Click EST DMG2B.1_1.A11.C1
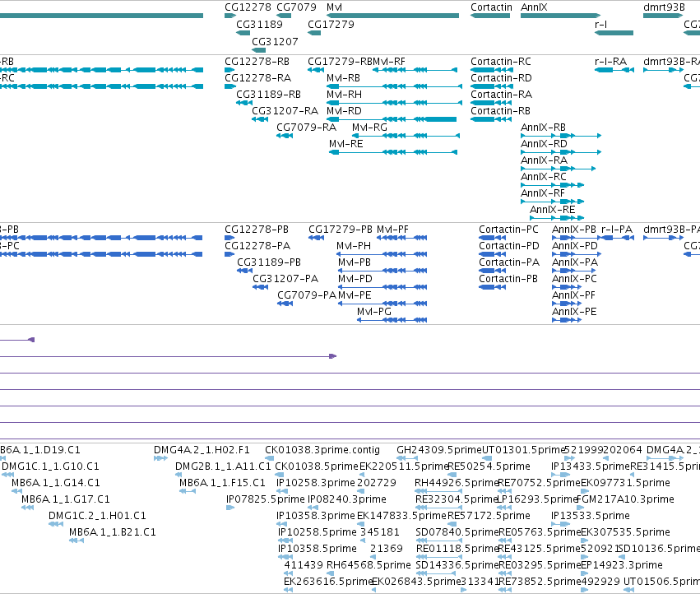This screenshot has width=700, height=594. tap(223, 466)
